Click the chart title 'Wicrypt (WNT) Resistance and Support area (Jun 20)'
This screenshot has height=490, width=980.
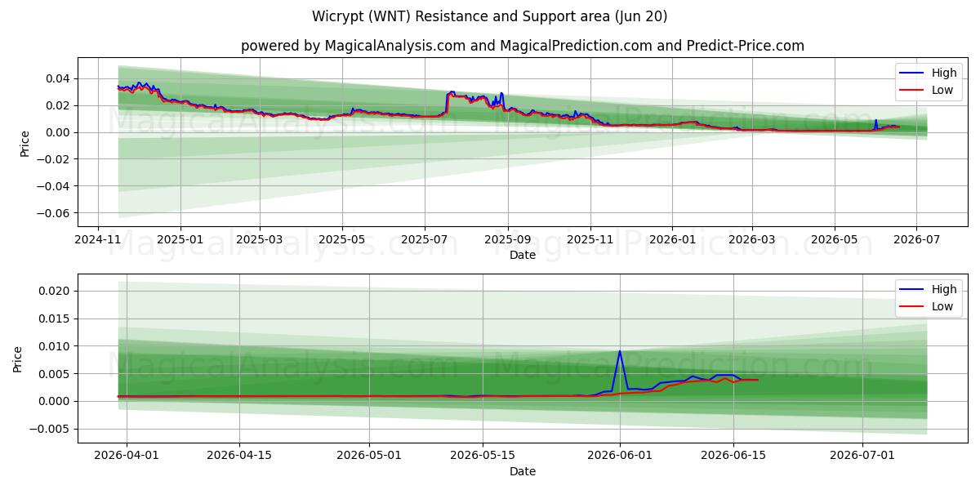pos(490,16)
